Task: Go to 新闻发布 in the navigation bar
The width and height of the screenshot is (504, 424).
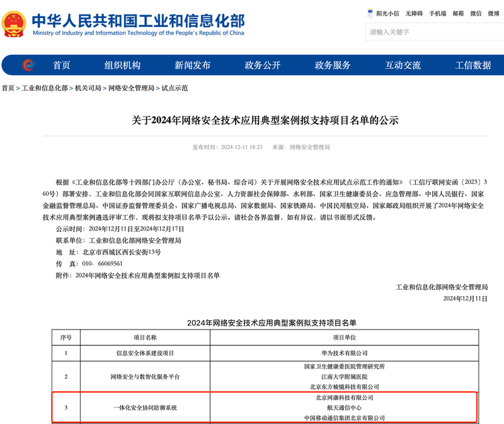Action: pyautogui.click(x=193, y=66)
